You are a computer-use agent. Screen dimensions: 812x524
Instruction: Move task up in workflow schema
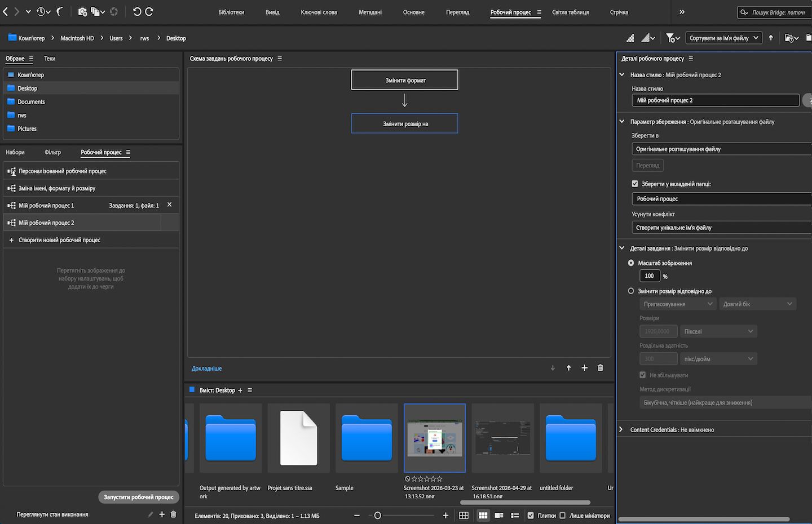[x=568, y=368]
